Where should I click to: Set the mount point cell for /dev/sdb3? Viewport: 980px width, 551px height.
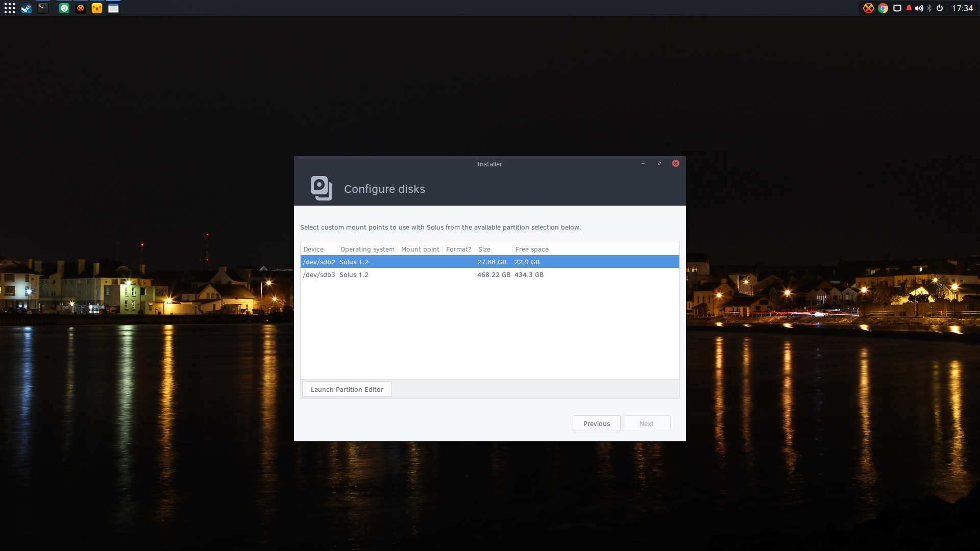(420, 274)
